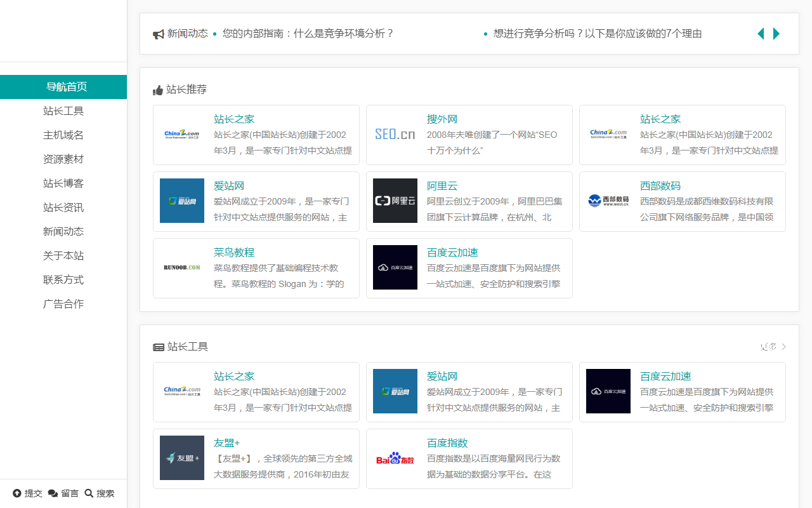Open the 留言 comments button
The height and width of the screenshot is (508, 812).
(x=63, y=493)
